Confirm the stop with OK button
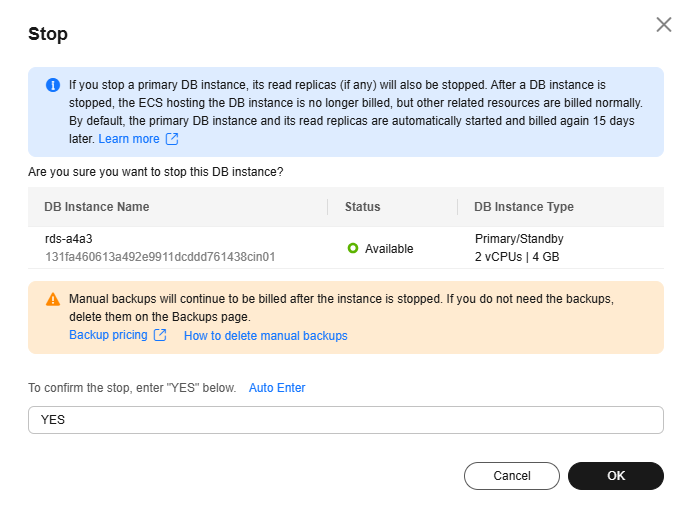Screen dimensions: 686x517 pyautogui.click(x=616, y=476)
